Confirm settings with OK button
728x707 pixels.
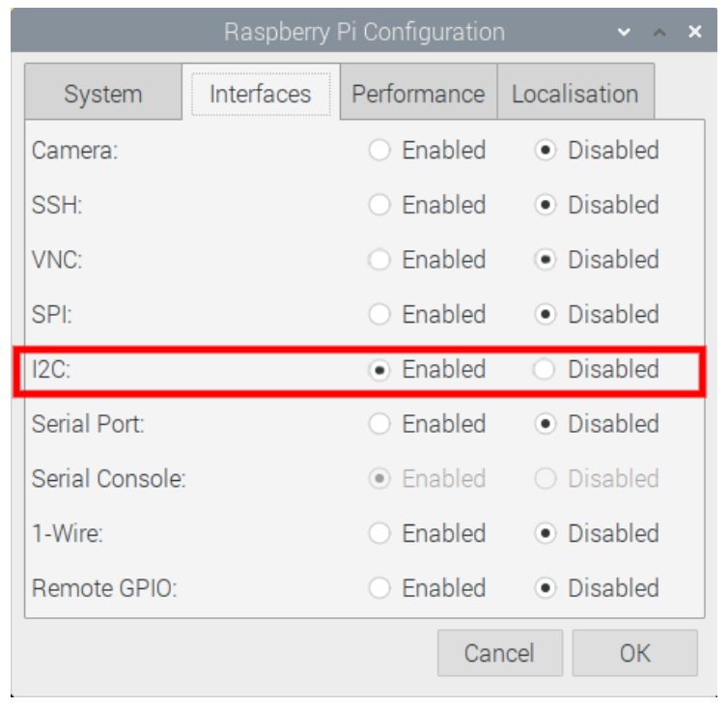[634, 653]
